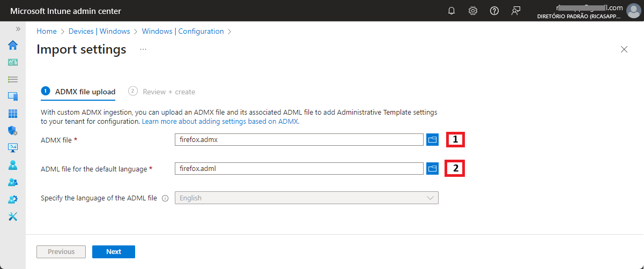Browse for ADMX file folder icon

tap(432, 139)
